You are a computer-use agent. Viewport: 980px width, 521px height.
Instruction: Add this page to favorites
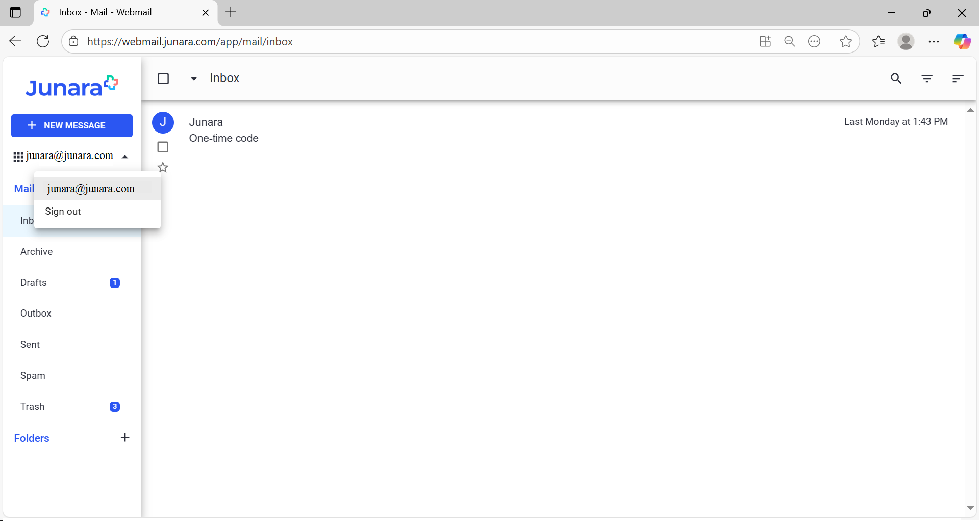tap(846, 41)
